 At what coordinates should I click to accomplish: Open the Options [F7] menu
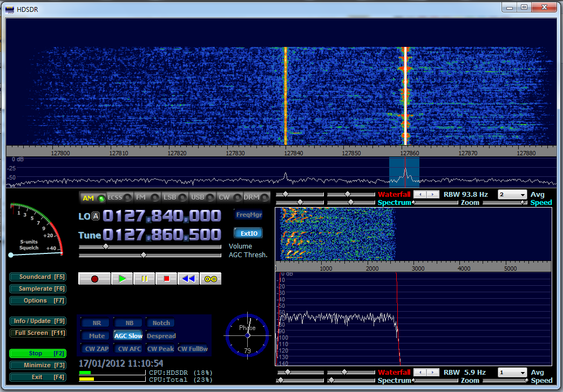[38, 300]
